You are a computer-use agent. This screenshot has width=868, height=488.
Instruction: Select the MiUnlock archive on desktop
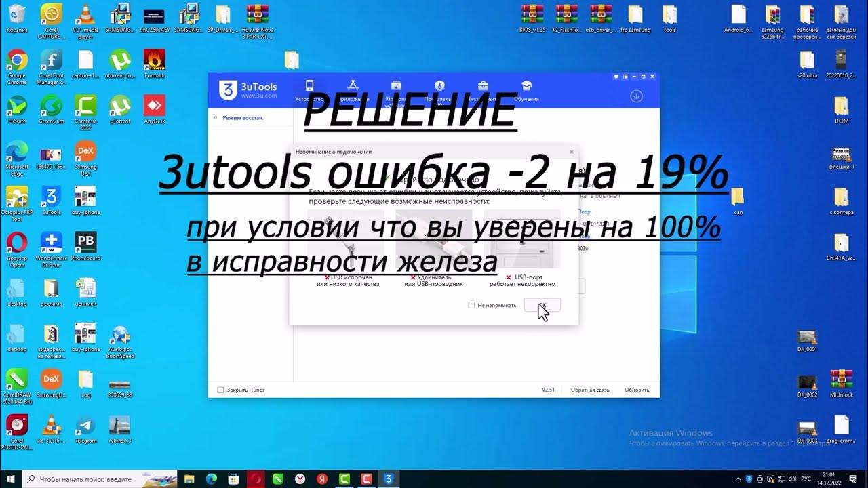(842, 383)
